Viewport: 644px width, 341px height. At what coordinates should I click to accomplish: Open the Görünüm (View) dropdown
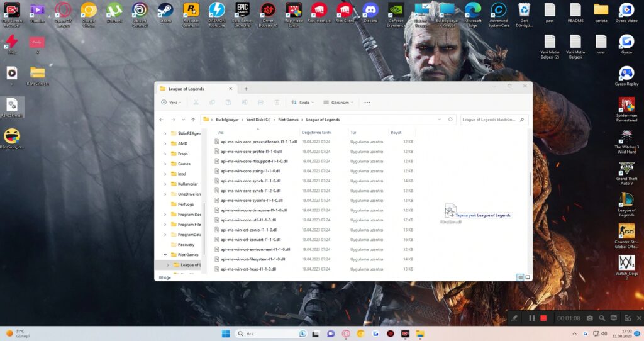click(338, 103)
